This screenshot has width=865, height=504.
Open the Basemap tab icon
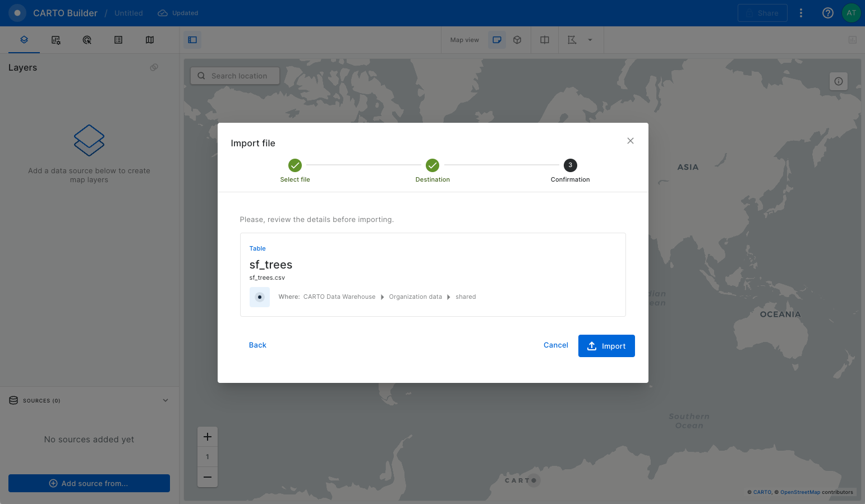tap(150, 40)
